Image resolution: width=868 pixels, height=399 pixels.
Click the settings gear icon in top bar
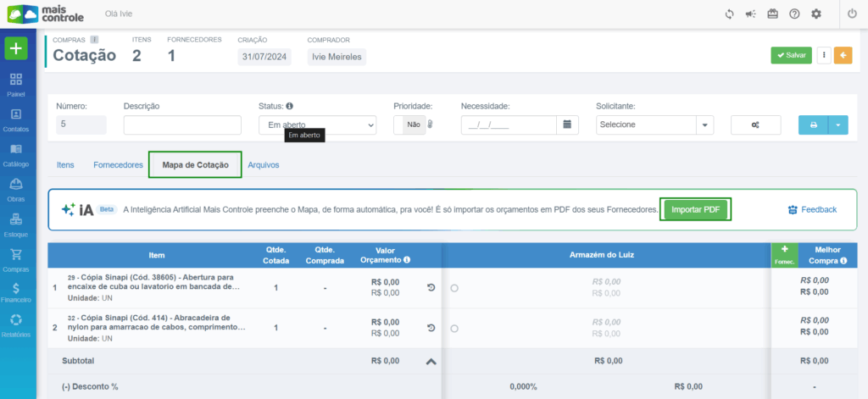click(816, 14)
